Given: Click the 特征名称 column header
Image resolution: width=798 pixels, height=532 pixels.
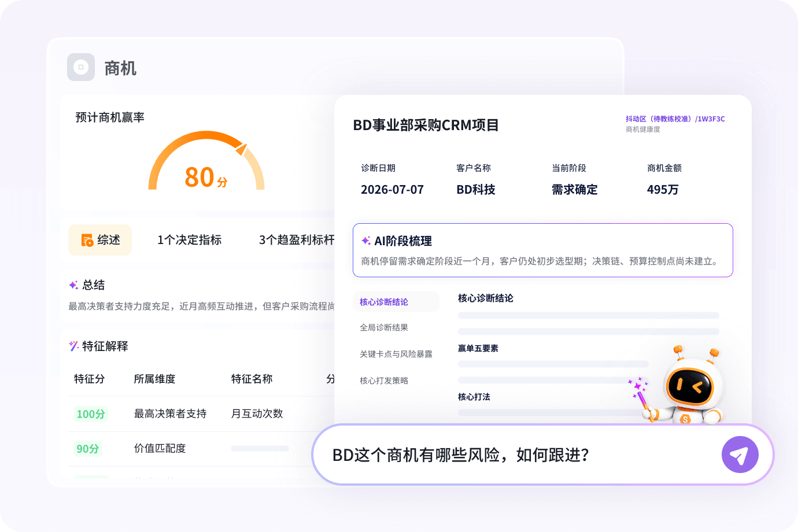Looking at the screenshot, I should pyautogui.click(x=252, y=379).
